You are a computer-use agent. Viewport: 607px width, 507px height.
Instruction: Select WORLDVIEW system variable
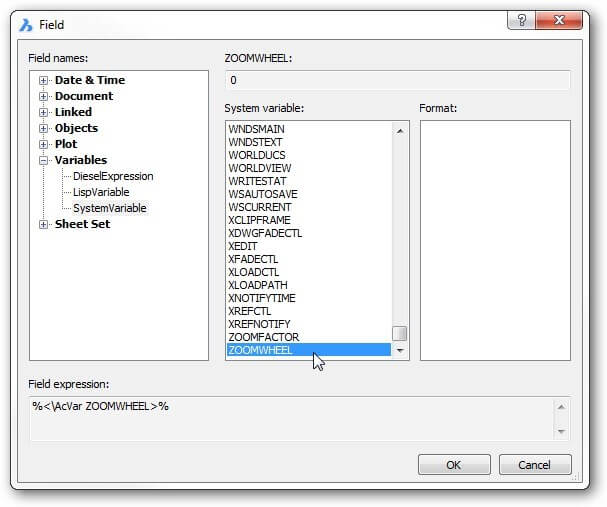click(309, 168)
